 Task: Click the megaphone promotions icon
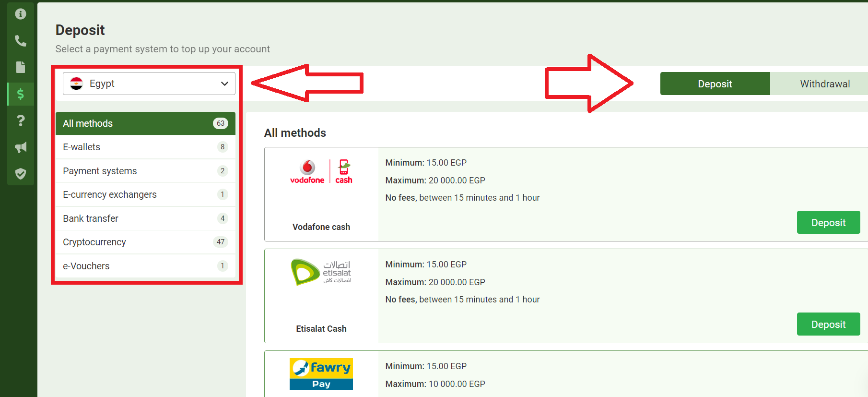click(21, 147)
